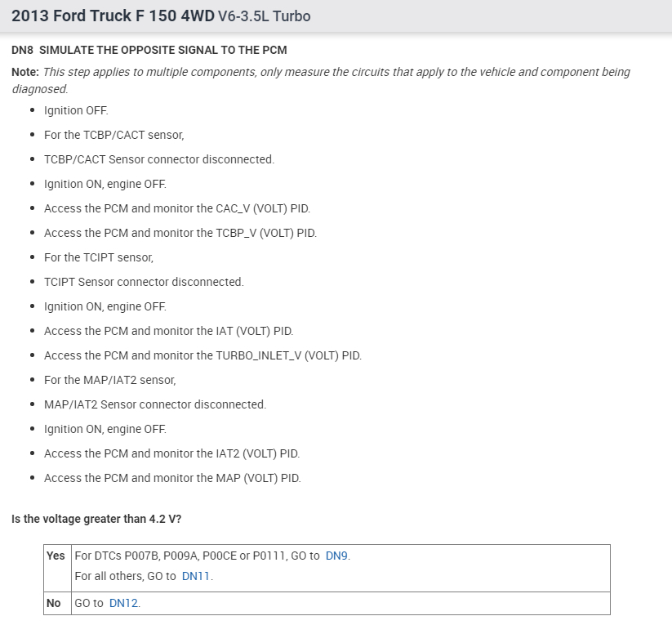Click 'TCBP/CACT Sensor connector disconnected' step
The image size is (672, 625).
(x=159, y=159)
